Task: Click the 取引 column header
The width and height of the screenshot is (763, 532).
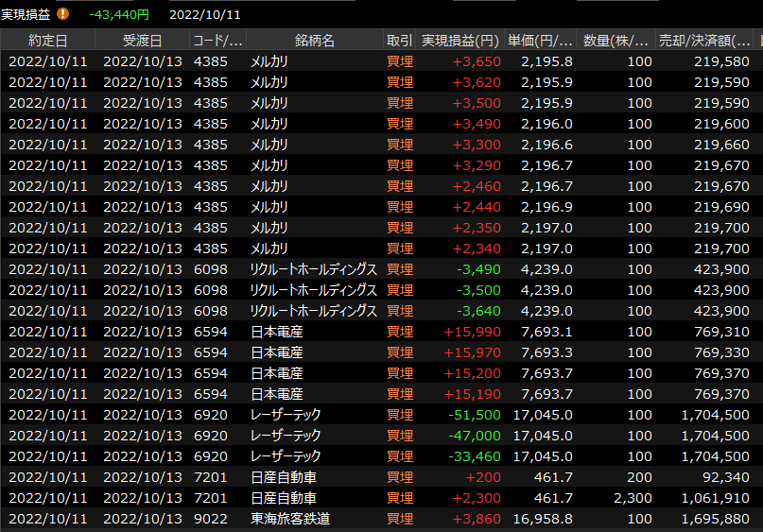Action: (399, 41)
